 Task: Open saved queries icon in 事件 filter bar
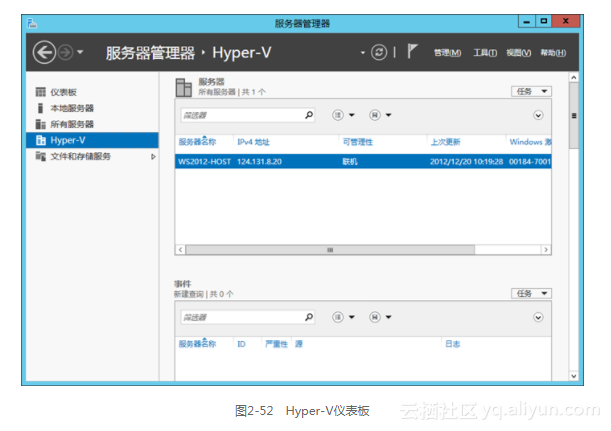(x=374, y=317)
